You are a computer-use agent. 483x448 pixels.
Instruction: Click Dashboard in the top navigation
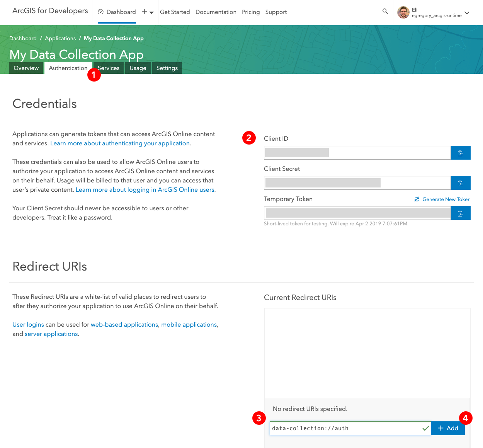[121, 12]
